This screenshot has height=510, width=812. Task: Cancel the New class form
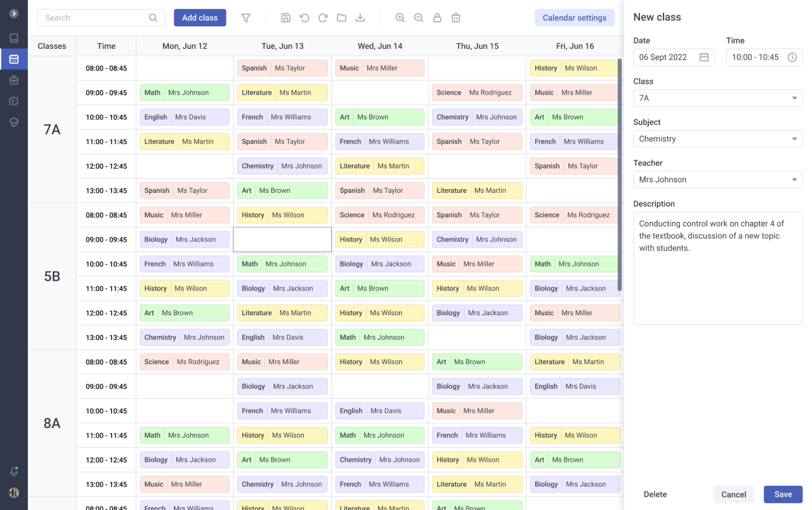click(x=733, y=494)
